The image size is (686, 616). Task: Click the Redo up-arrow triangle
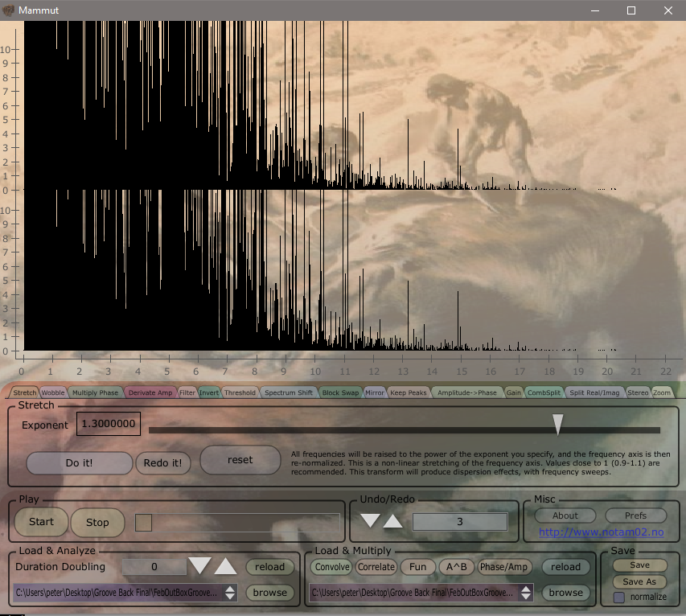point(392,520)
